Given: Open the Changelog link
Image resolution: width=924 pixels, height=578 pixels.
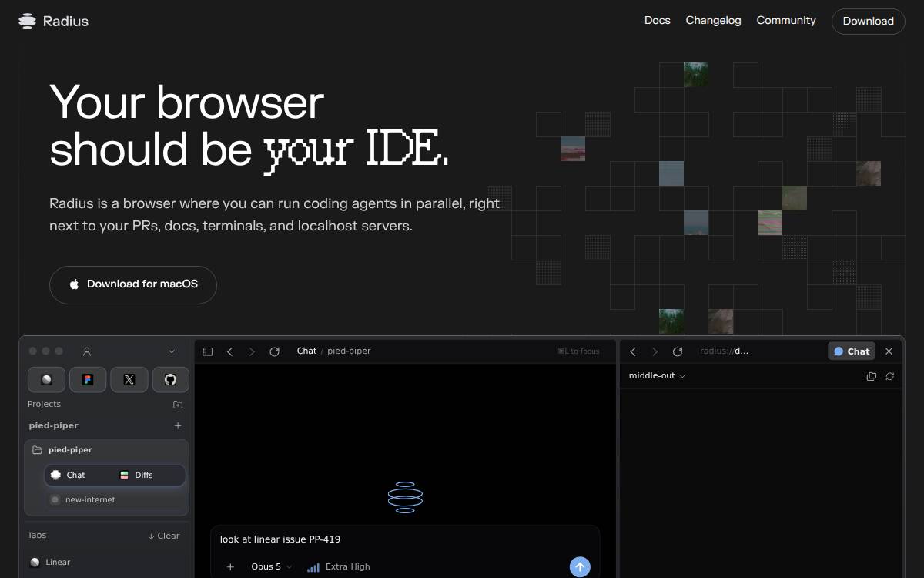Looking at the screenshot, I should 713,21.
